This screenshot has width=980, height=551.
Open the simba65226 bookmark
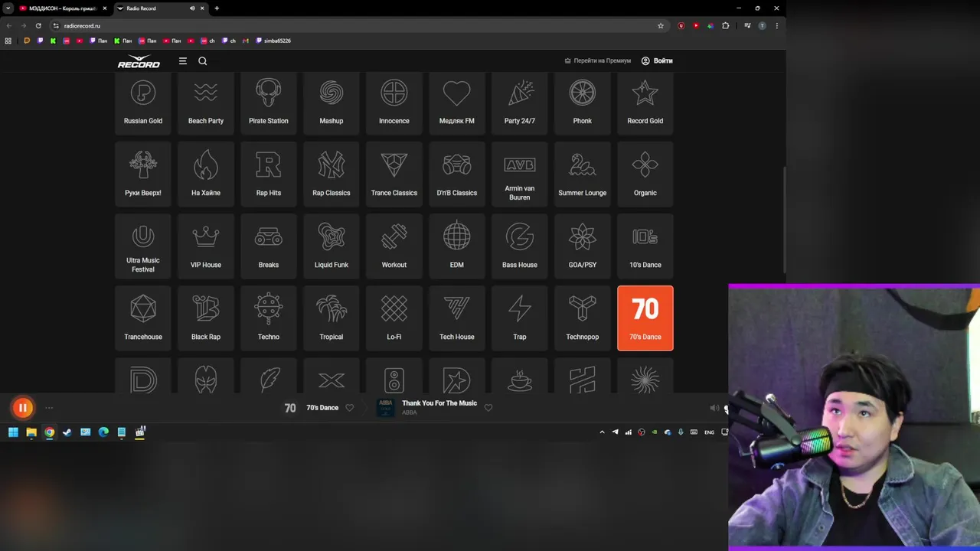273,41
